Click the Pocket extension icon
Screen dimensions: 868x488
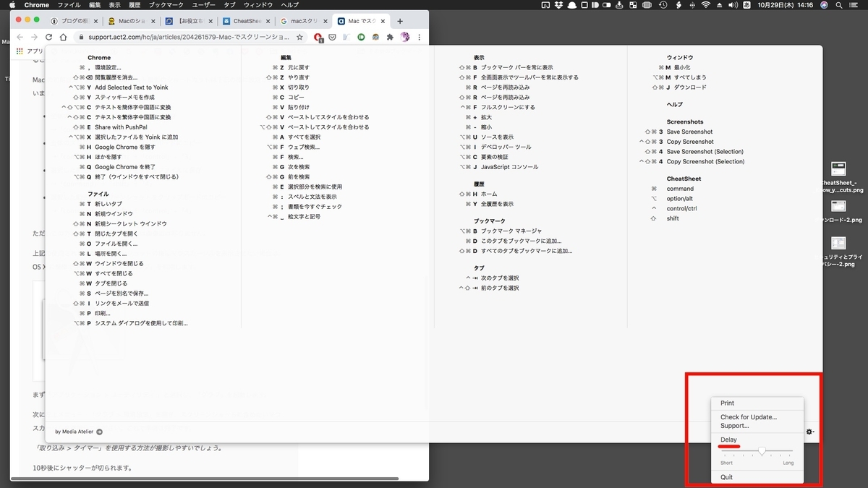point(332,37)
